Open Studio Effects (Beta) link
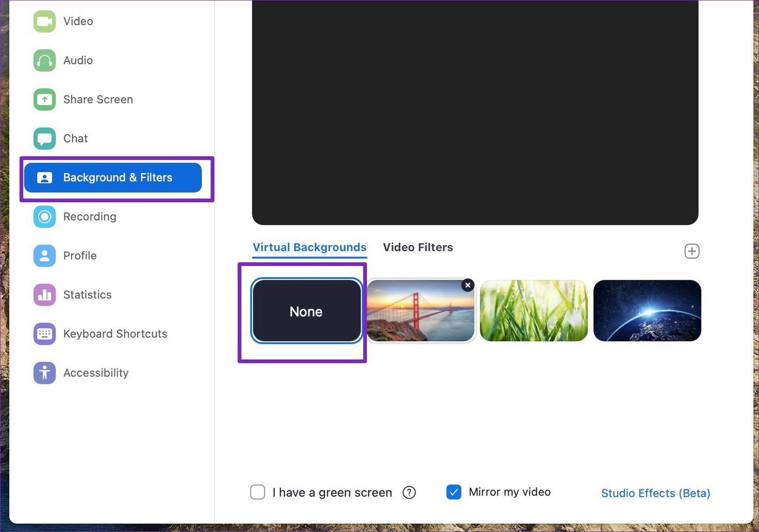 click(x=655, y=493)
